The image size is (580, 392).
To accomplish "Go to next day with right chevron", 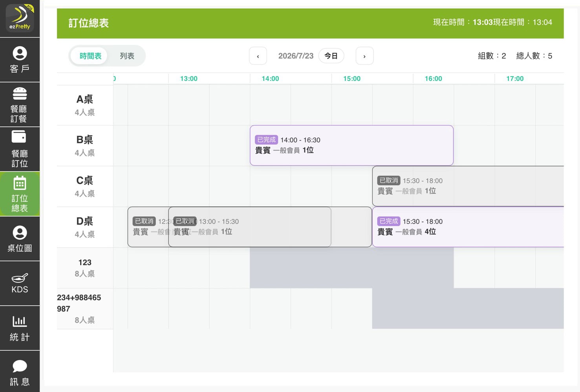I will pos(364,56).
